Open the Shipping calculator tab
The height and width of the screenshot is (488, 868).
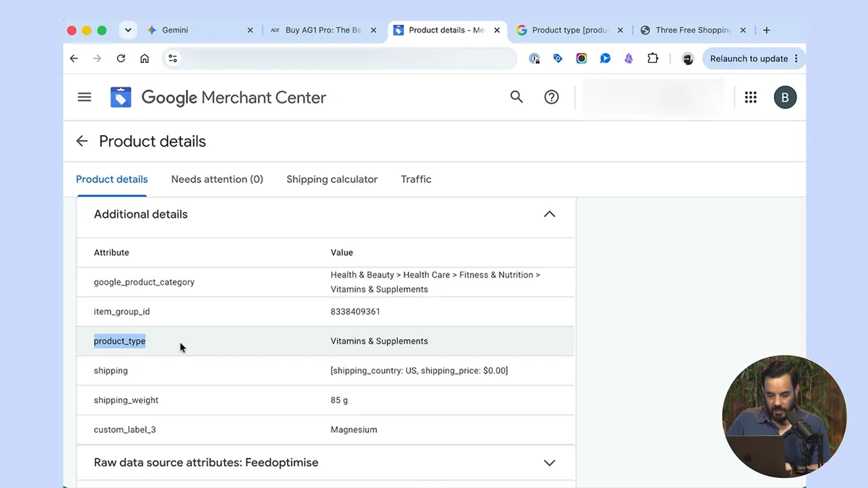[x=332, y=179]
